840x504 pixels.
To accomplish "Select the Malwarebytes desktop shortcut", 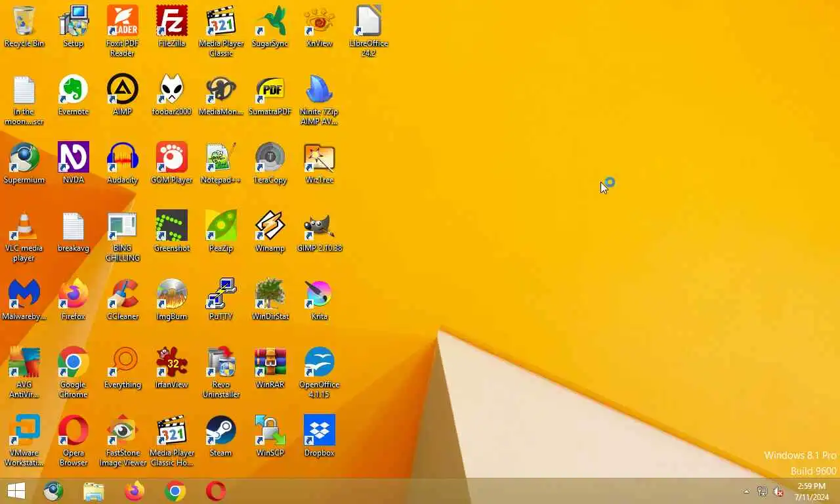I will click(x=24, y=300).
